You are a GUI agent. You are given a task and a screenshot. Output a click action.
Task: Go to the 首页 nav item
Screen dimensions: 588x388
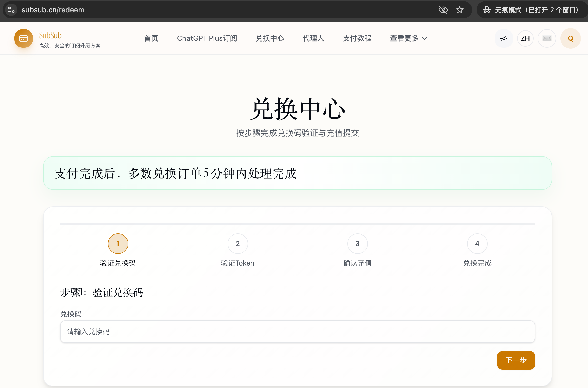151,38
